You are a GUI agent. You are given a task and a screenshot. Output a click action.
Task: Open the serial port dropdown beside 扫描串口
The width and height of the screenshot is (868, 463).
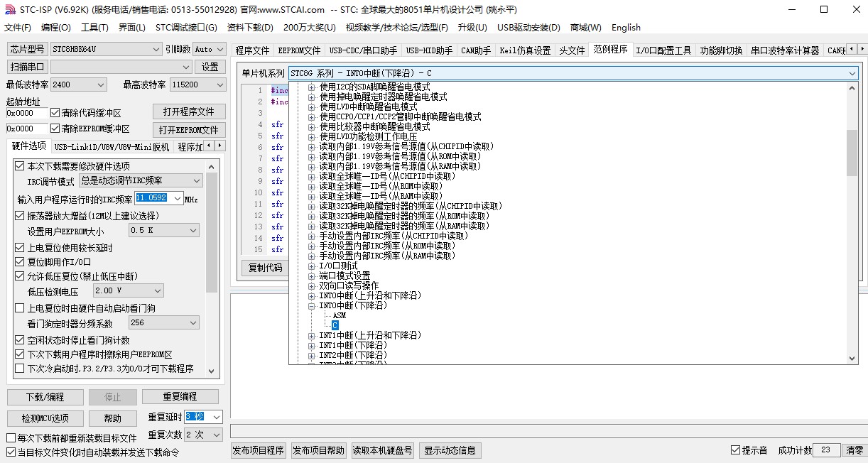pyautogui.click(x=121, y=67)
